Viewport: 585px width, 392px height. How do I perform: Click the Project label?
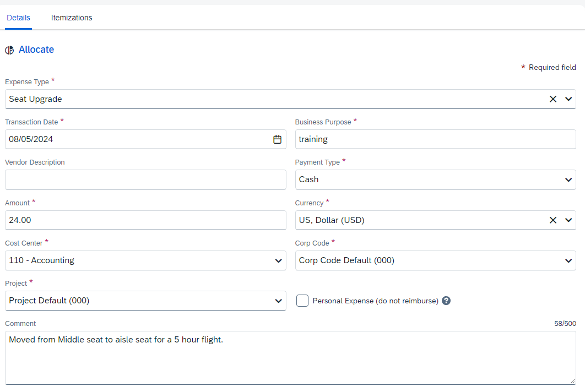pyautogui.click(x=16, y=284)
